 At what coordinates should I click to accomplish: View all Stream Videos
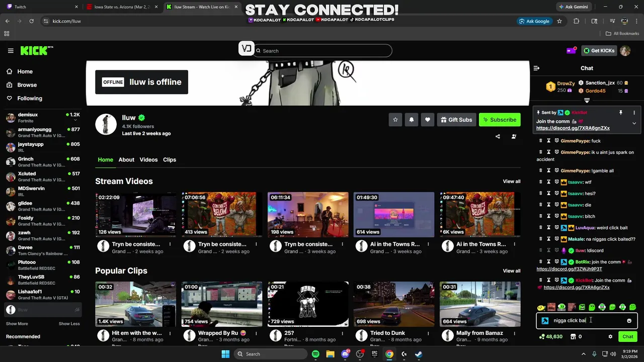pyautogui.click(x=512, y=182)
